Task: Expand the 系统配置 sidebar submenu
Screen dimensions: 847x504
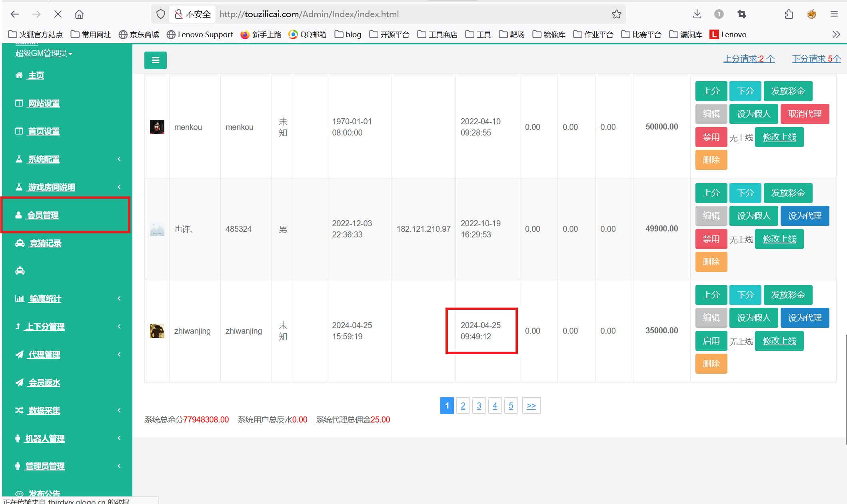Action: coord(44,159)
